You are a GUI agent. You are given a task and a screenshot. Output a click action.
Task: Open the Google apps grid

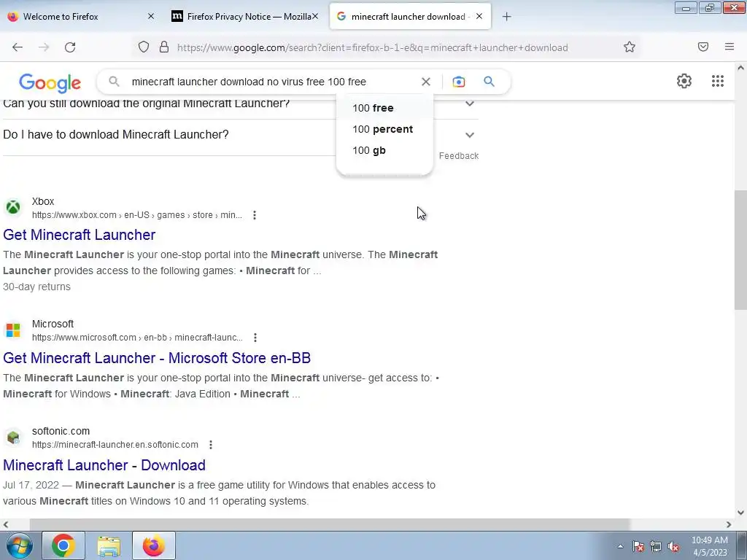[718, 81]
